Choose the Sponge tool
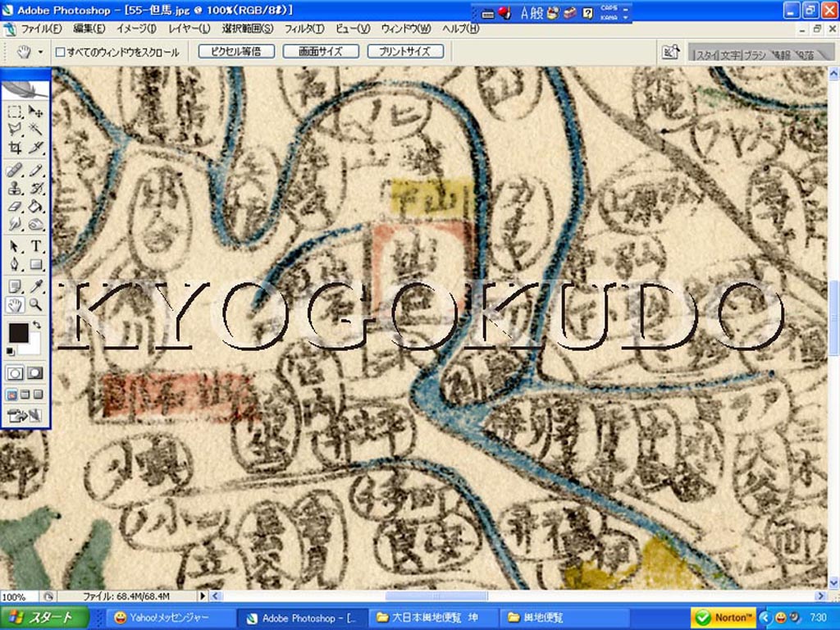This screenshot has height=630, width=840. click(x=35, y=224)
